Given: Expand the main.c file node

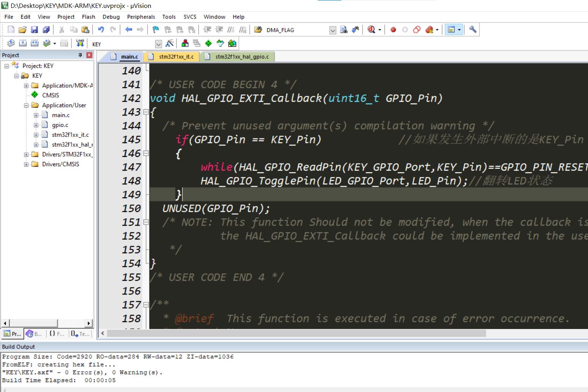Looking at the screenshot, I should 36,115.
